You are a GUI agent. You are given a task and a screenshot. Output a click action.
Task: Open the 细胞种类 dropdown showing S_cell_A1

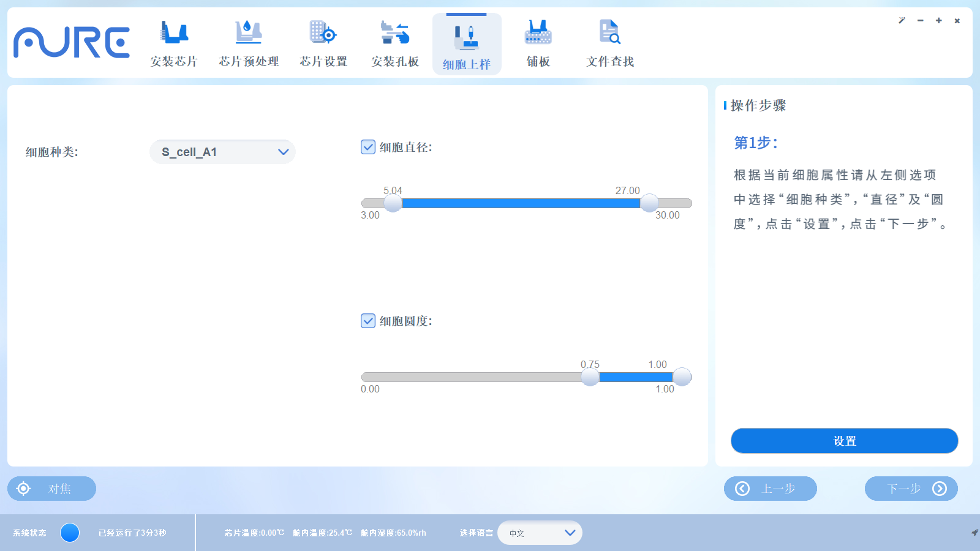[x=222, y=152]
